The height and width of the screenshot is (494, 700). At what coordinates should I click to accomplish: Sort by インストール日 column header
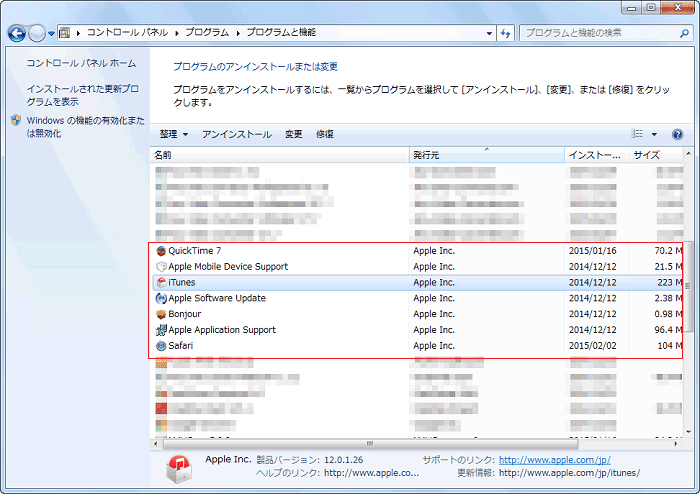click(x=597, y=155)
